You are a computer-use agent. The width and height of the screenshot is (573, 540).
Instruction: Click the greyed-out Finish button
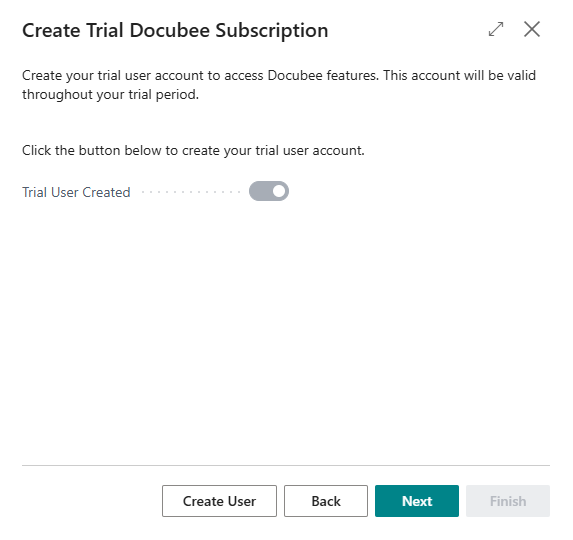point(508,501)
